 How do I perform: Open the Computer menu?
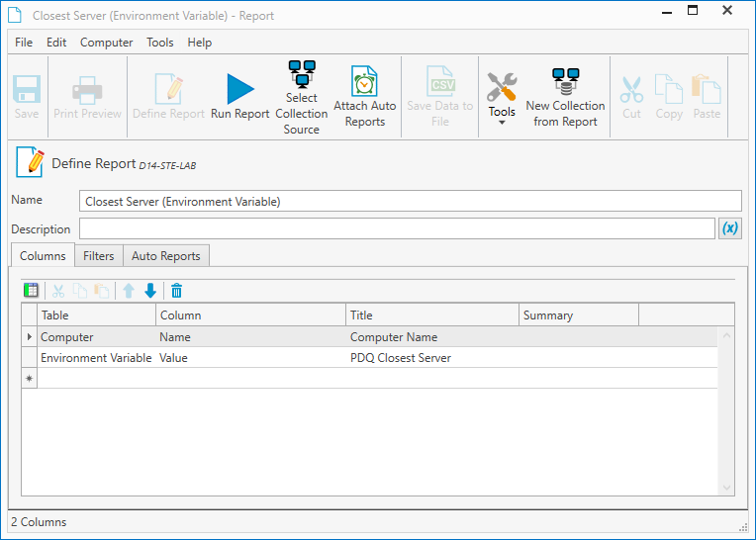[106, 43]
